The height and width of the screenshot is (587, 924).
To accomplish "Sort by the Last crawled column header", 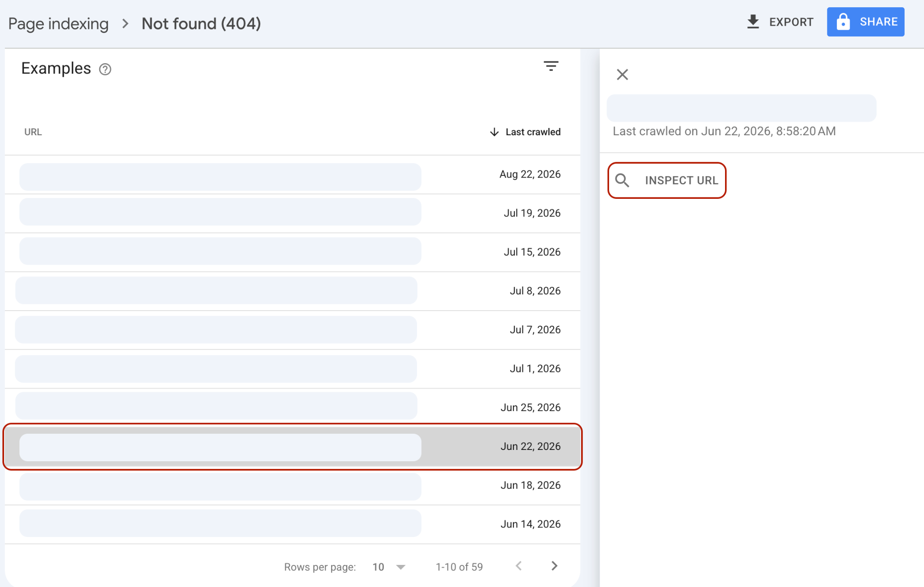I will pyautogui.click(x=525, y=132).
